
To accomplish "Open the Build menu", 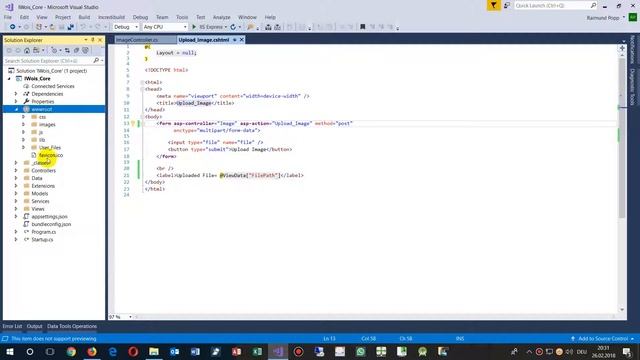I will [84, 17].
